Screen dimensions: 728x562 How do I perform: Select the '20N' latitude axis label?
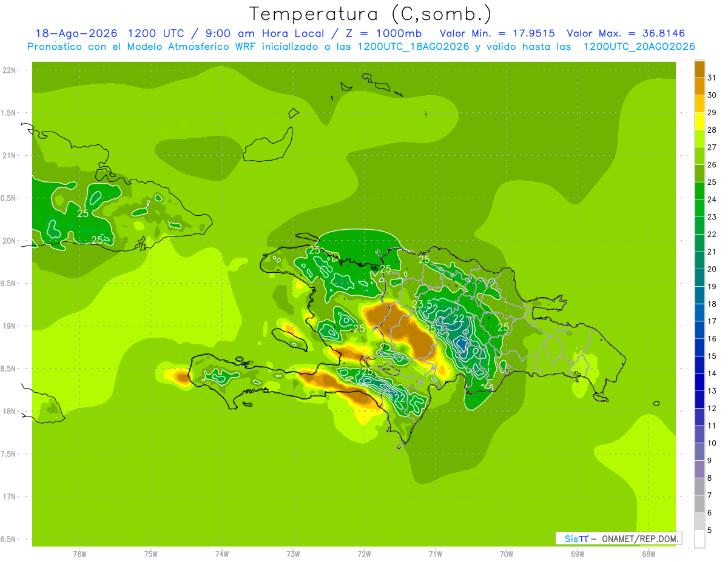coord(10,241)
